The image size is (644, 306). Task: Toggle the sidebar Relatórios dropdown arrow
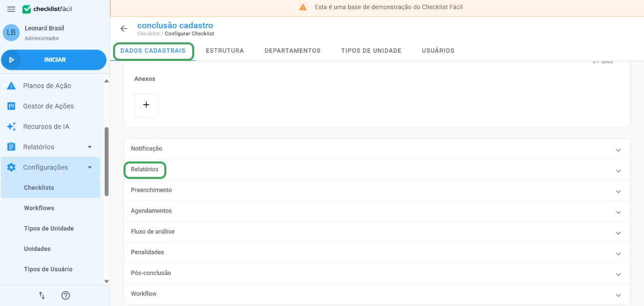coord(90,147)
